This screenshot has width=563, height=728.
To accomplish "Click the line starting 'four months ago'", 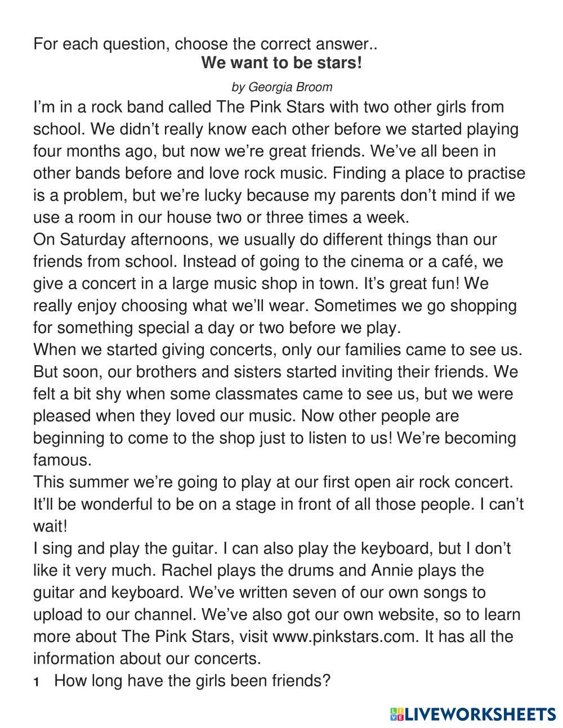I will [x=264, y=151].
